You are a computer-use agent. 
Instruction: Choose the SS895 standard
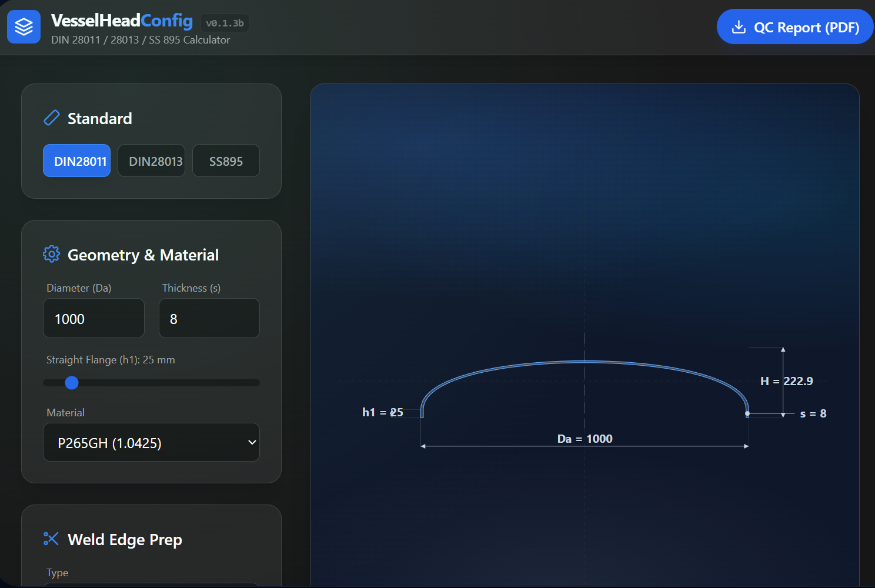[x=226, y=161]
